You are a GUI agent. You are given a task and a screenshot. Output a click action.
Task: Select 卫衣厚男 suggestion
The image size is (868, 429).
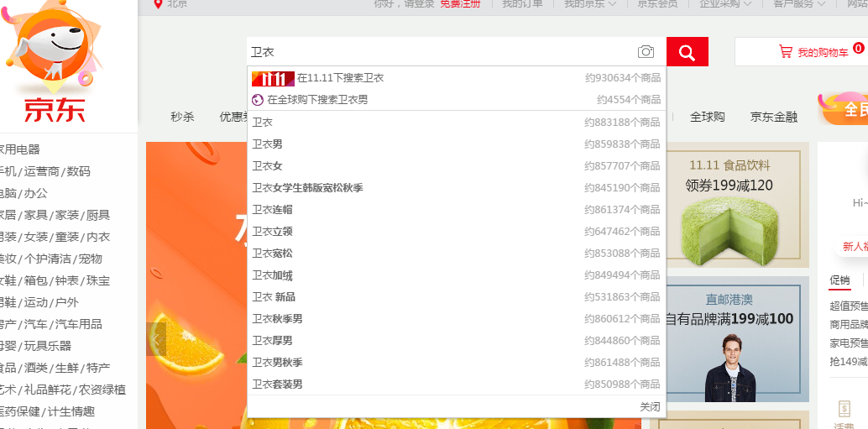[457, 341]
